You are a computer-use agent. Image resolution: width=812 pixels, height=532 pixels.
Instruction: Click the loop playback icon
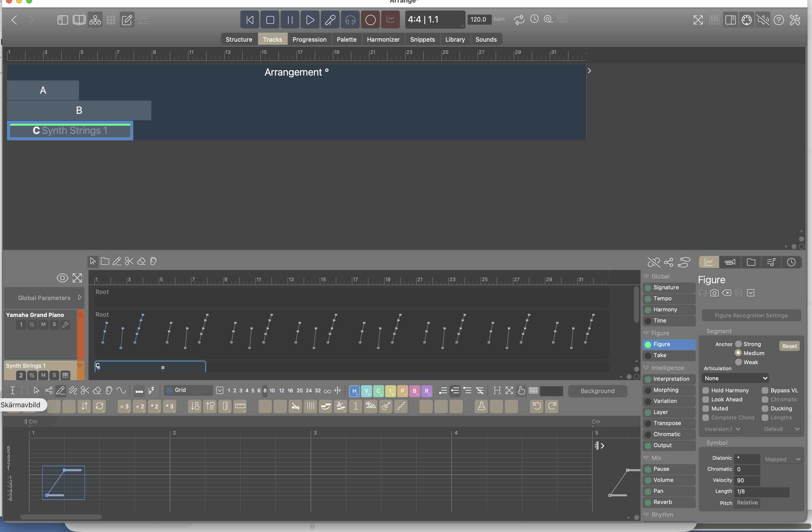click(519, 20)
